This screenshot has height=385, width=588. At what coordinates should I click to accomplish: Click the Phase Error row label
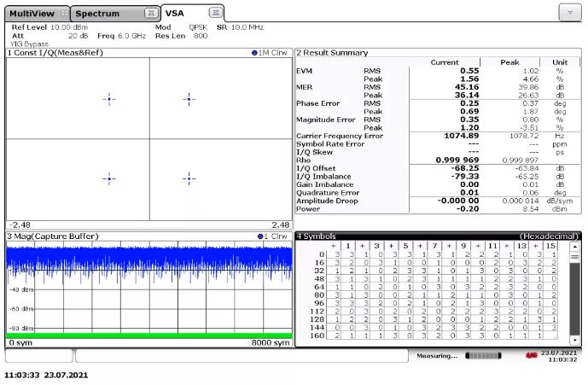(317, 103)
